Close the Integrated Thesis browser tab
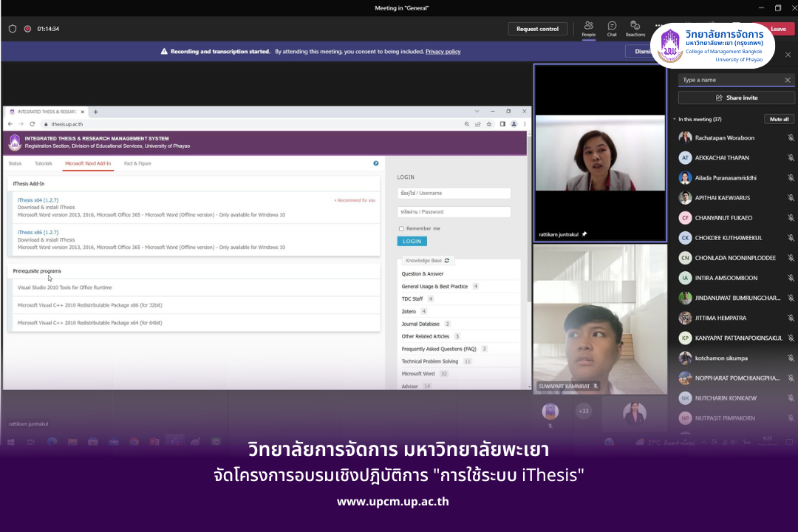Screen dimensions: 798x532 pyautogui.click(x=83, y=112)
